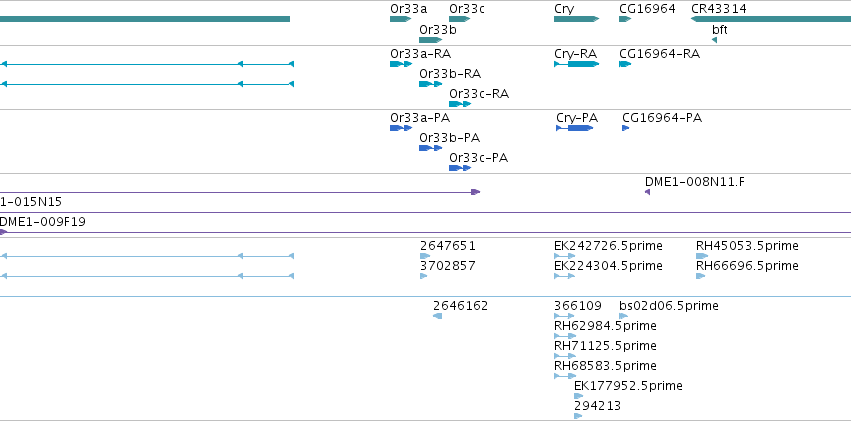851x421 pixels.
Task: Click EK224304.5prime EST label
Action: pos(608,266)
